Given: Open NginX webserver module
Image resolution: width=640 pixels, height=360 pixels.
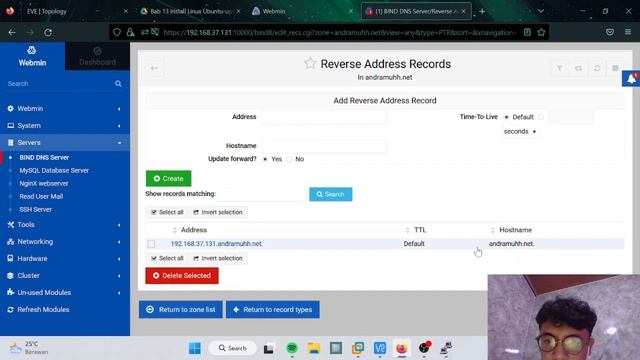Looking at the screenshot, I should tap(44, 184).
